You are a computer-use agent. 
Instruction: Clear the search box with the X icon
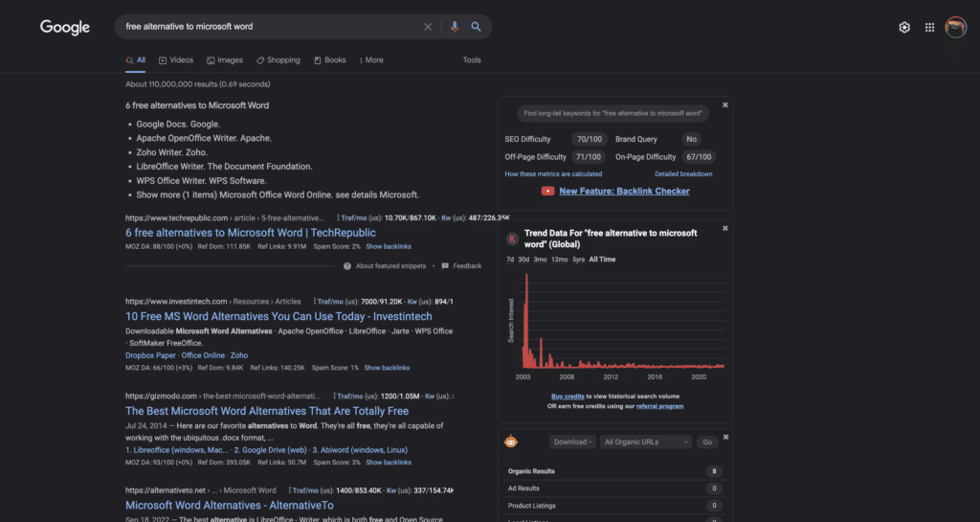click(x=428, y=27)
